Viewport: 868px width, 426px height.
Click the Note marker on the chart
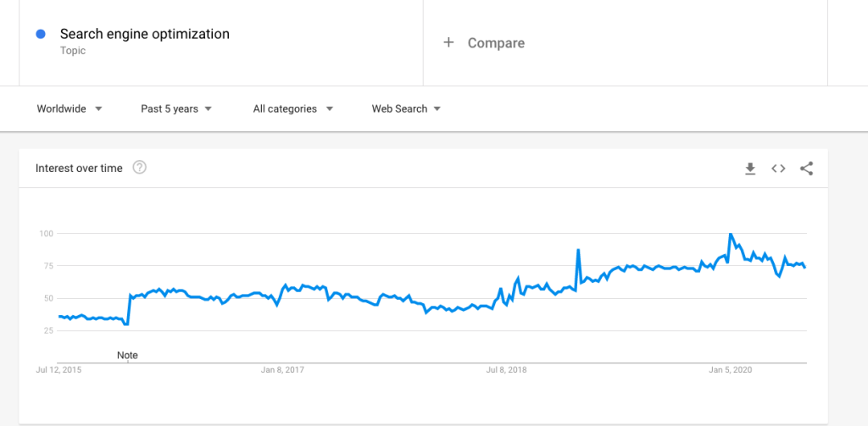click(127, 355)
